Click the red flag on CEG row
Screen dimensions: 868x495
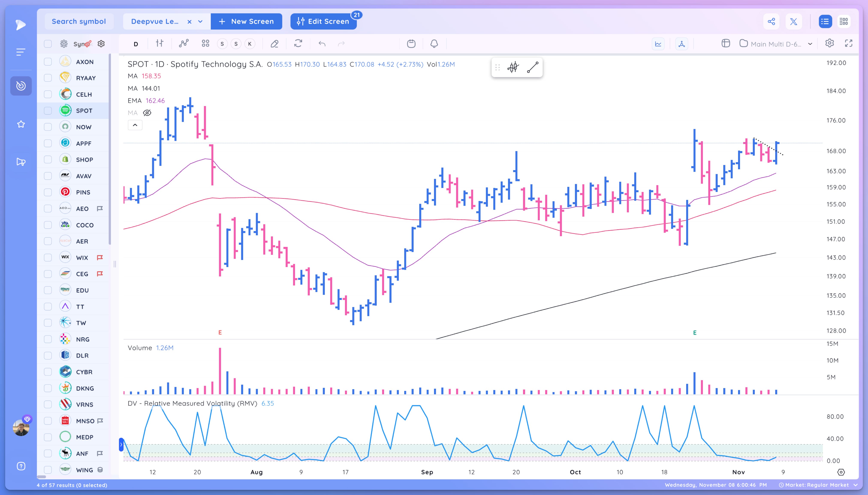100,274
